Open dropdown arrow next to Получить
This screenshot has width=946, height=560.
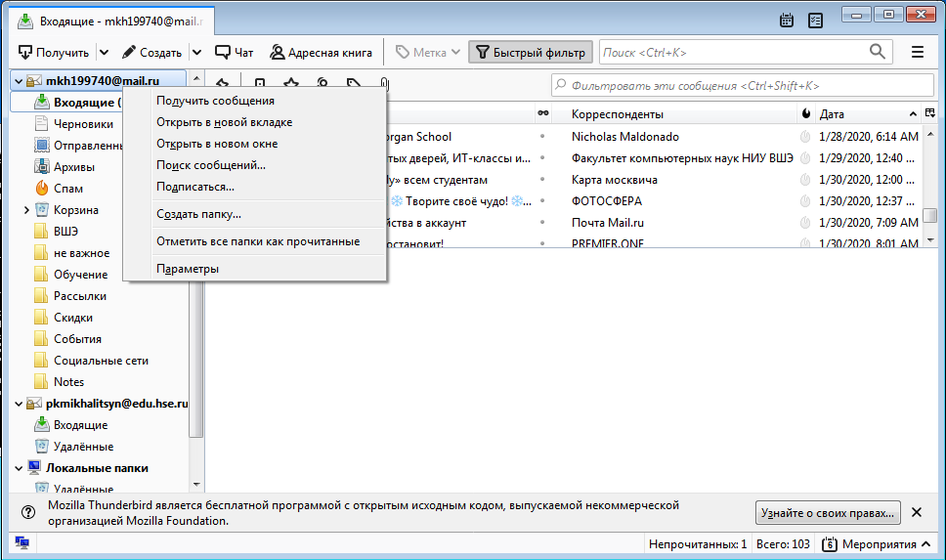(x=104, y=53)
